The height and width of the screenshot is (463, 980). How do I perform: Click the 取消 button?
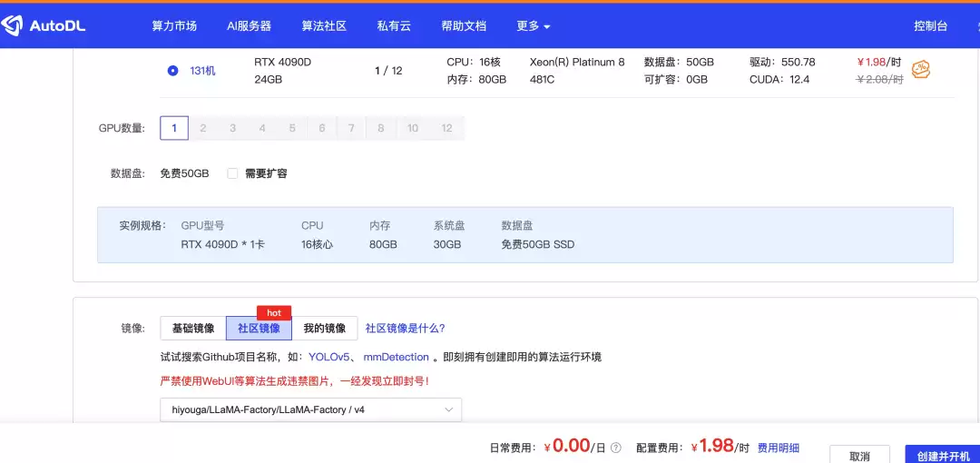[x=860, y=456]
